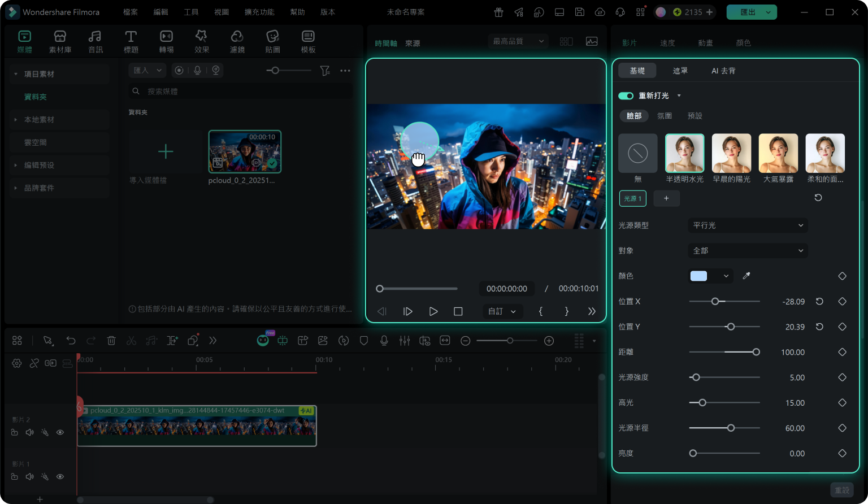Open the 標題 titles tab
Image resolution: width=868 pixels, height=504 pixels.
click(131, 42)
